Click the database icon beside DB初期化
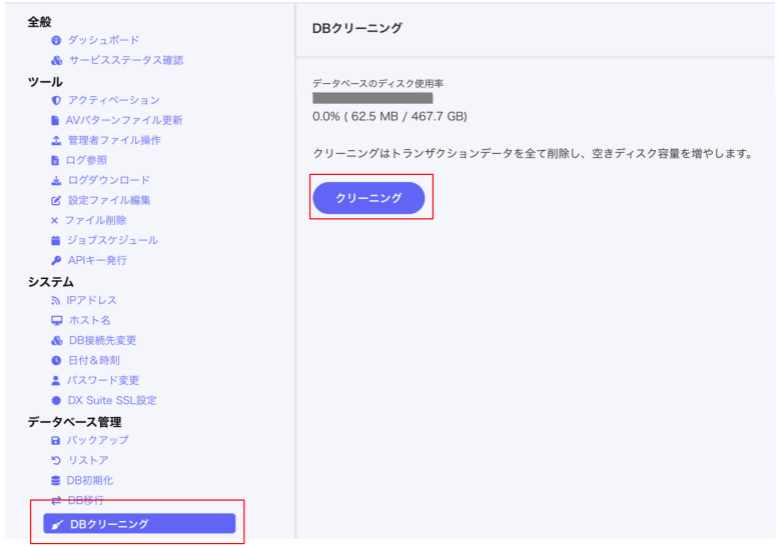This screenshot has width=779, height=546. (x=56, y=480)
